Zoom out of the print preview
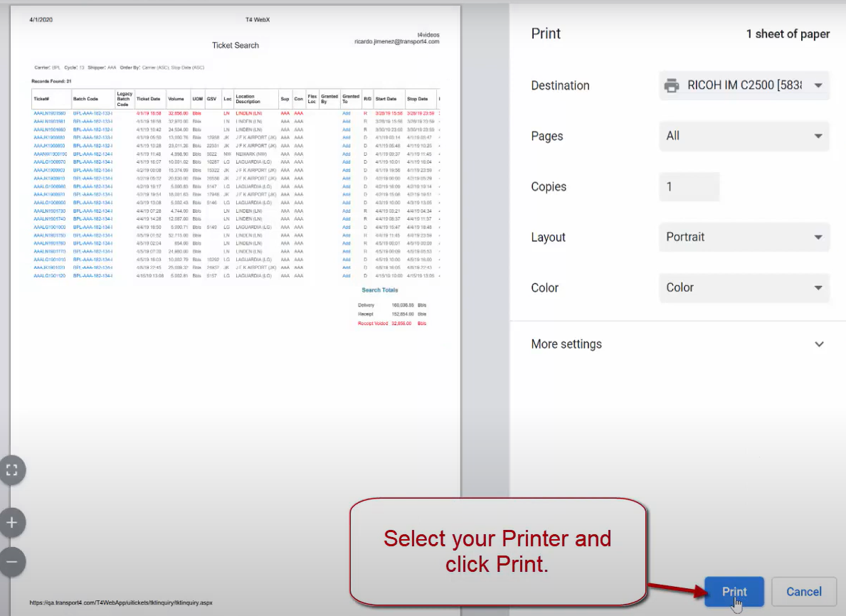 (x=11, y=561)
